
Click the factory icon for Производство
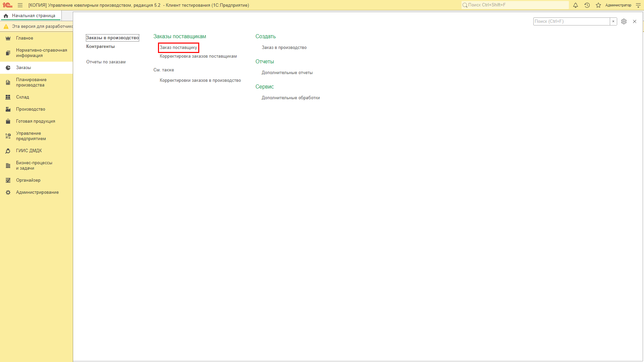(8, 109)
